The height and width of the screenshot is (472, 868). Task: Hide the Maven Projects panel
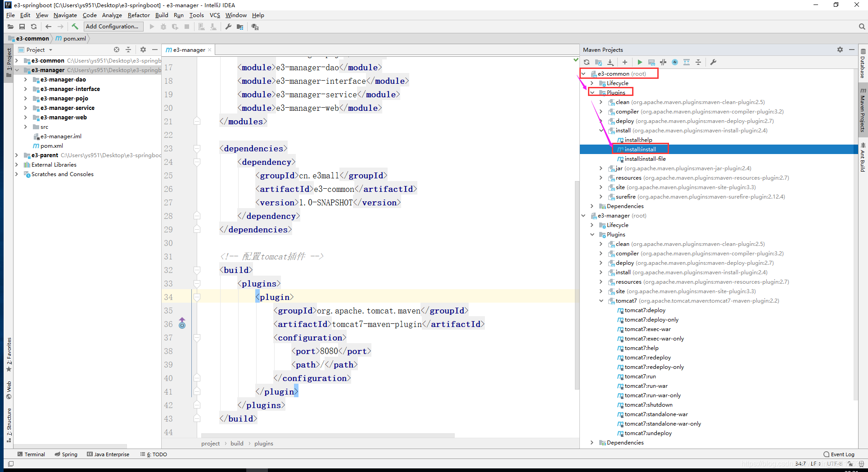852,50
